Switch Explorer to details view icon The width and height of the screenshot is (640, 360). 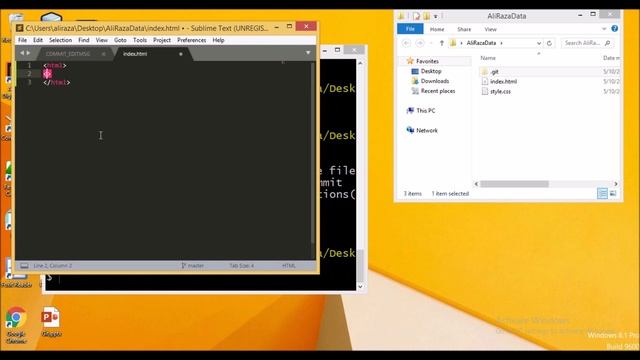coord(602,193)
